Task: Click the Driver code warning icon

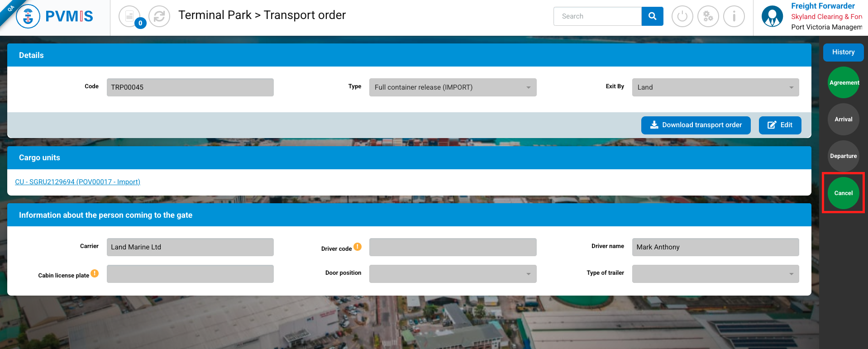Action: click(358, 247)
